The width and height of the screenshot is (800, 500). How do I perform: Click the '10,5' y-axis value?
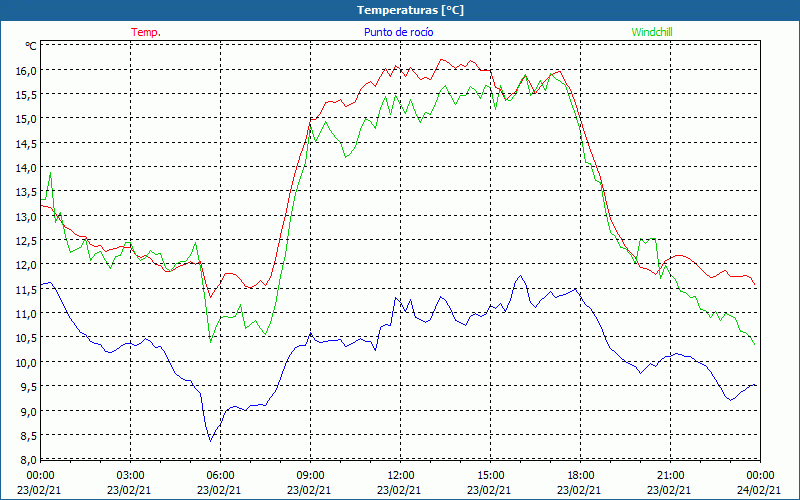27,338
